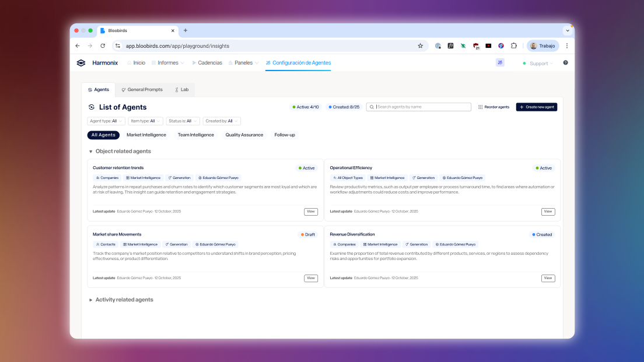Screen dimensions: 644x362
Task: Switch to the Lab tab
Action: (181, 89)
